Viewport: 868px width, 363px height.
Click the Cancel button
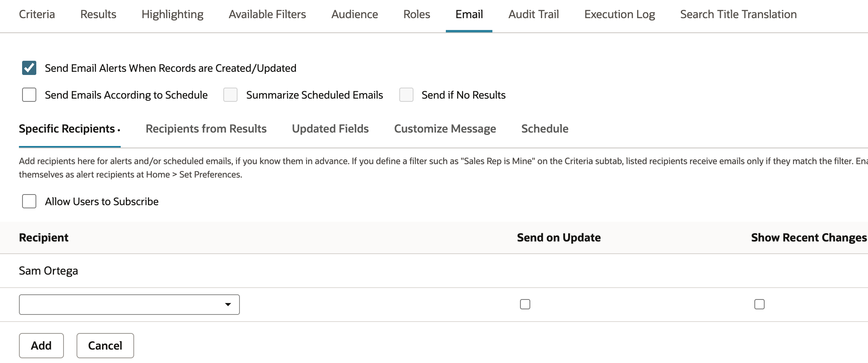105,346
